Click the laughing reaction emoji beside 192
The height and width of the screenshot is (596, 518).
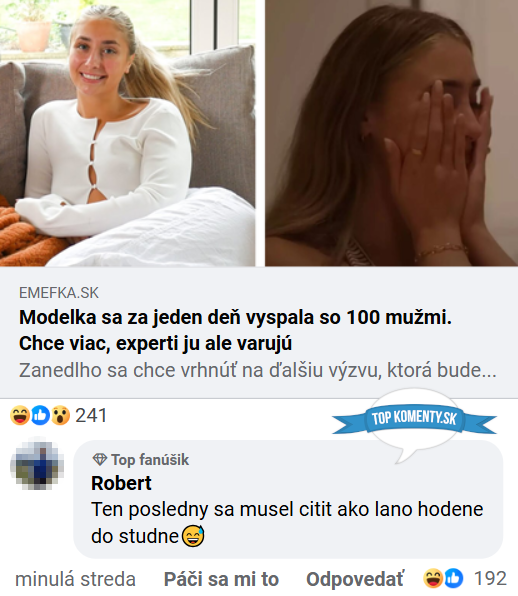point(433,579)
